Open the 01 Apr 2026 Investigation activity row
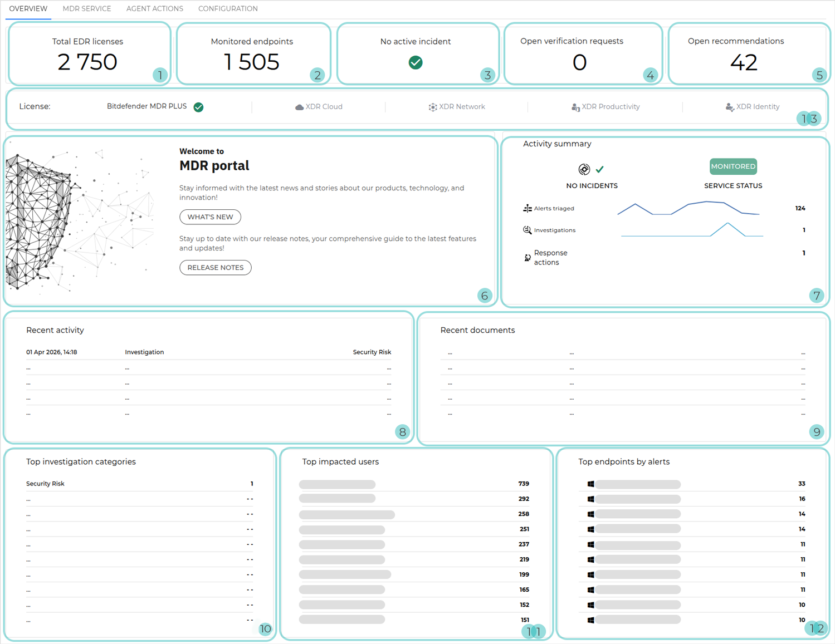Screen dimensions: 835x644 tap(208, 352)
